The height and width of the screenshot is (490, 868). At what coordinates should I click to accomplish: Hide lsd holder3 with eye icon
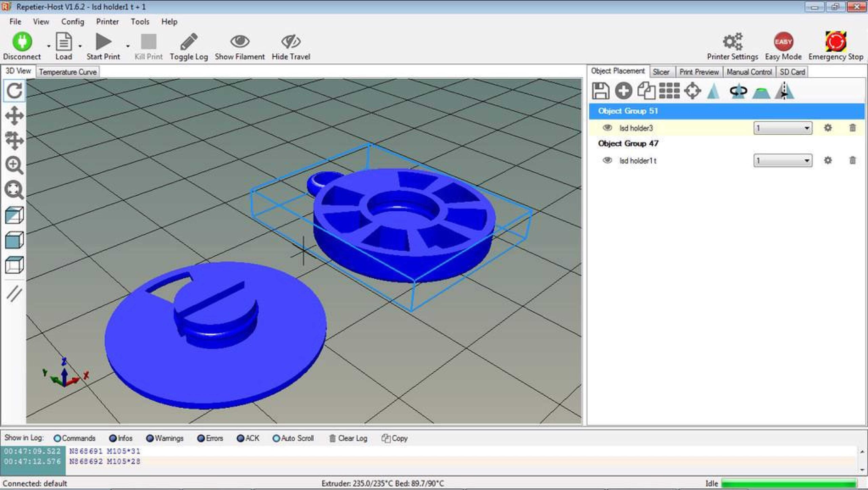(x=607, y=128)
